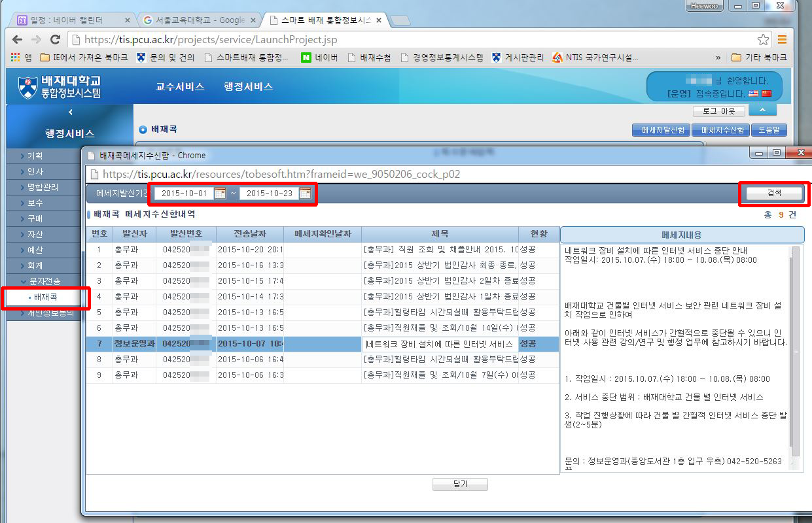Open the end-date calendar picker icon
The height and width of the screenshot is (523, 812).
pos(305,194)
